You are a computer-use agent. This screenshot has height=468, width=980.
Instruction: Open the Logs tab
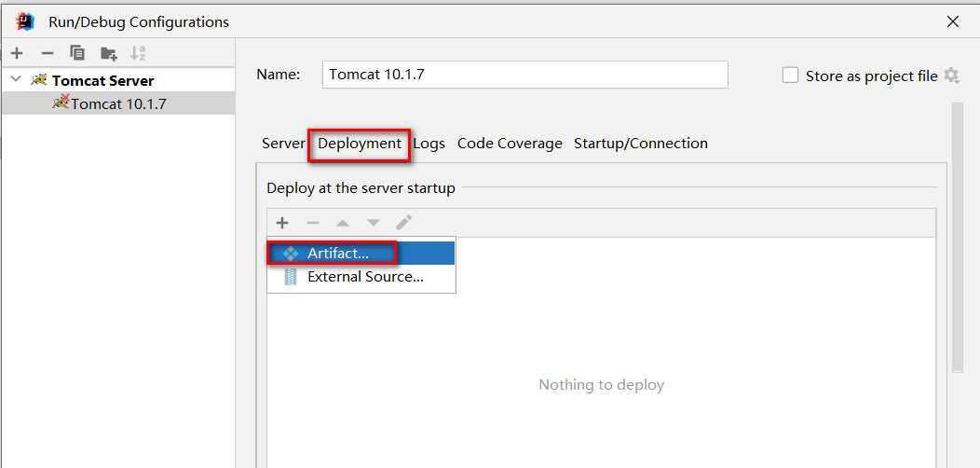(429, 144)
